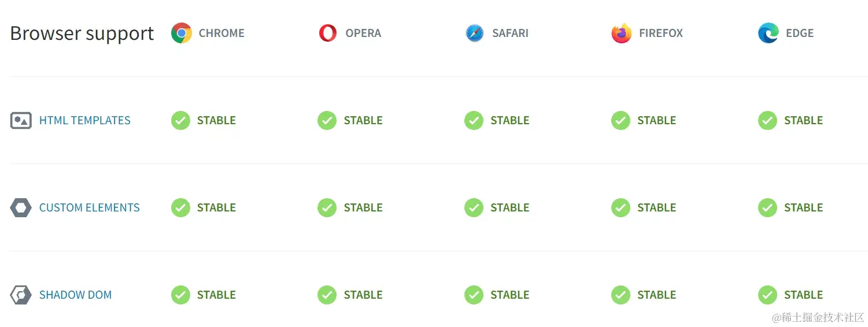Click the Shadow DOM hexagon icon
Viewport: 868px width, 327px height.
pyautogui.click(x=21, y=295)
